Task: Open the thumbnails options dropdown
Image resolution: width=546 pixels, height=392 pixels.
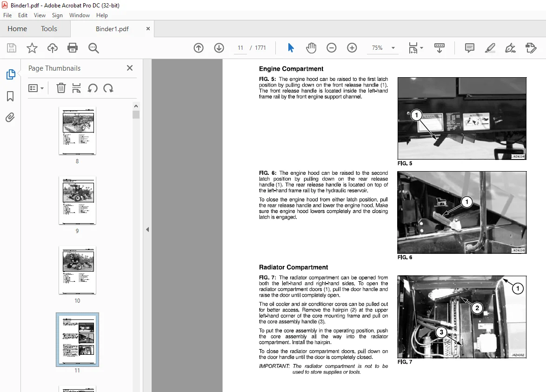Action: coord(36,88)
